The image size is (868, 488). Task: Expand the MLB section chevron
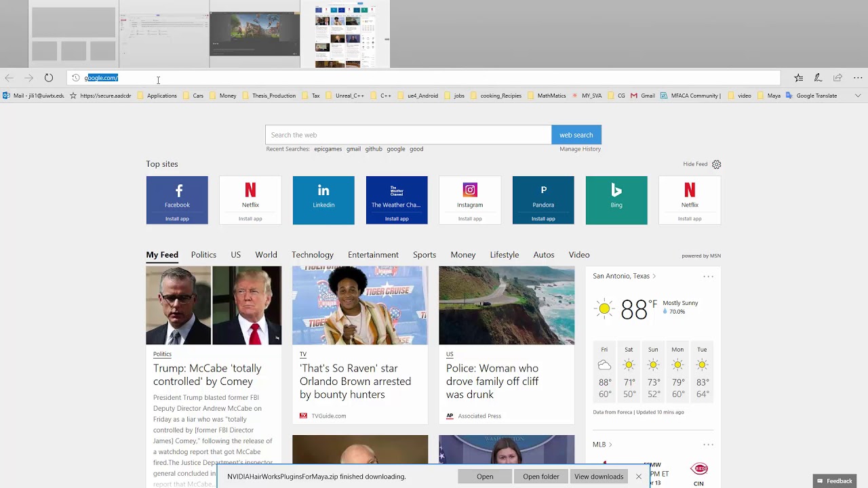(610, 445)
